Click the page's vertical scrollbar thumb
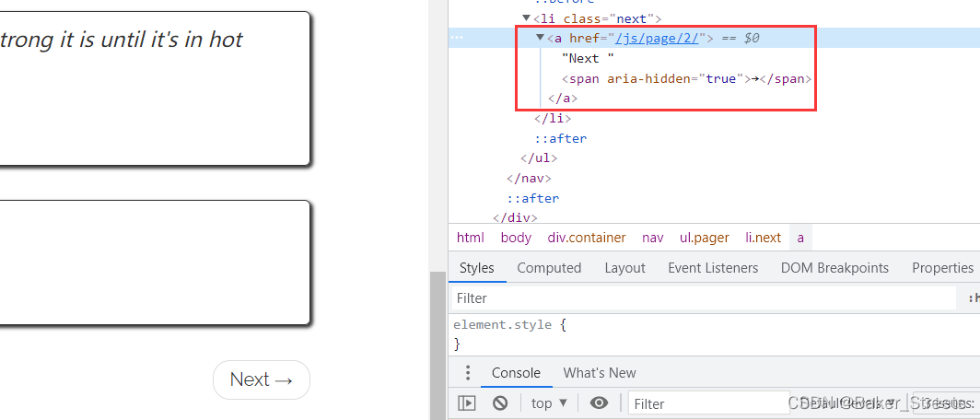 click(x=437, y=345)
